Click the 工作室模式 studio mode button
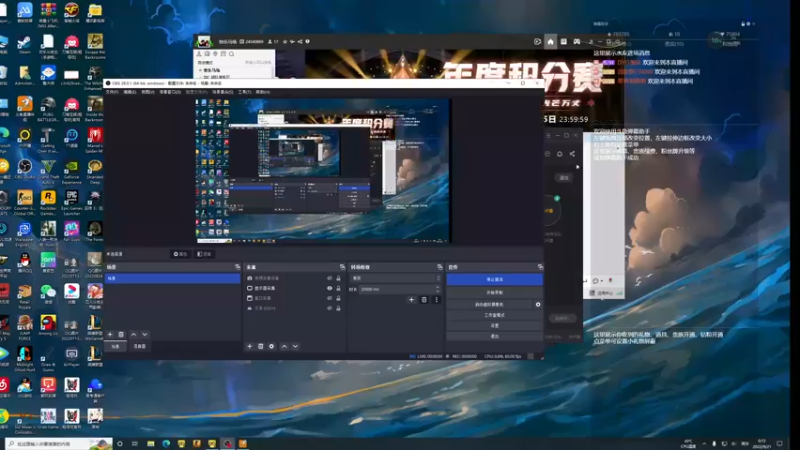The height and width of the screenshot is (450, 800). click(x=494, y=315)
